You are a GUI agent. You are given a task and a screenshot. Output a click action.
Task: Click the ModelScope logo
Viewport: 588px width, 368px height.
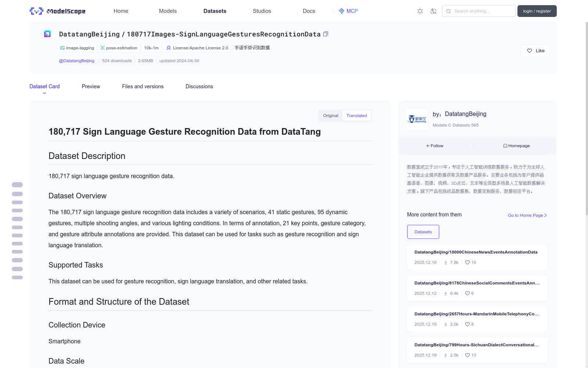point(57,11)
